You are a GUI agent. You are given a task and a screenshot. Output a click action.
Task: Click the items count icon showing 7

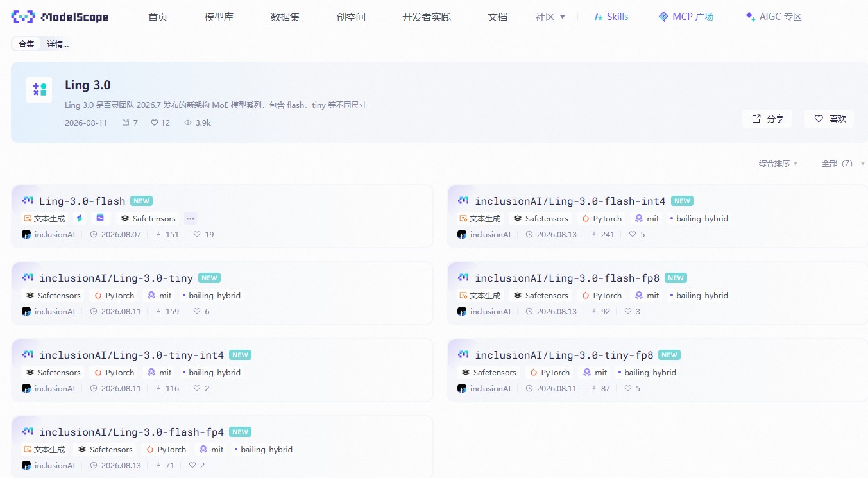pyautogui.click(x=126, y=123)
